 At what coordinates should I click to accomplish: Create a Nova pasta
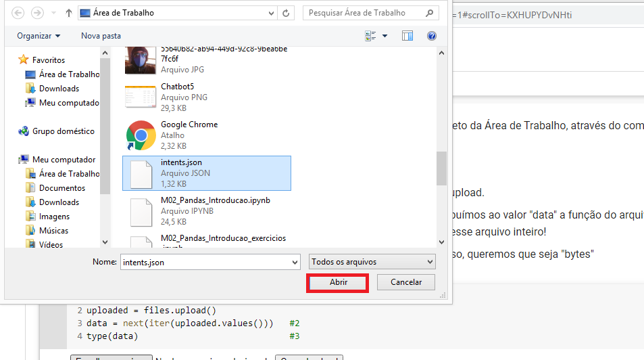point(101,36)
